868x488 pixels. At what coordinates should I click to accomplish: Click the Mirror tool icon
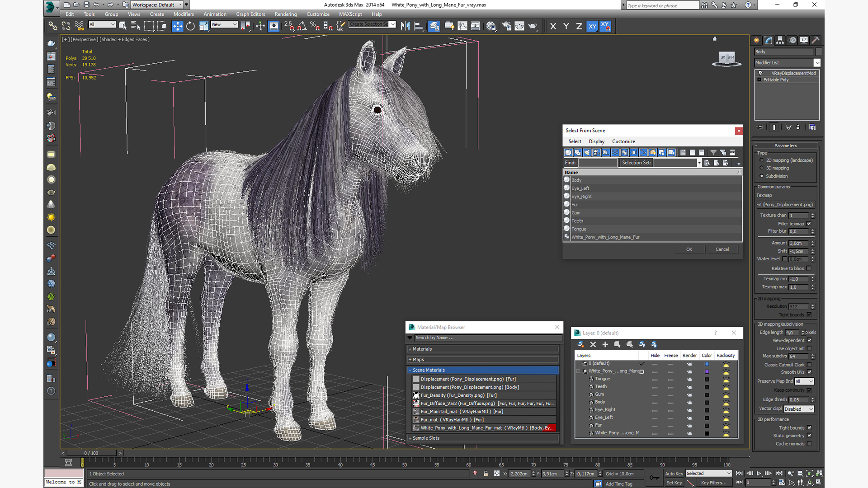(405, 26)
